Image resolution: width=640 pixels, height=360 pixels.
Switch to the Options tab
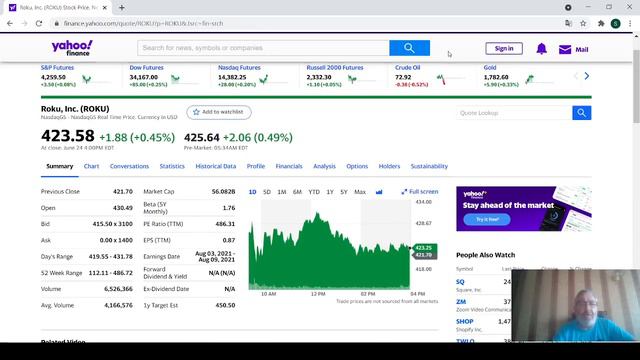[357, 166]
